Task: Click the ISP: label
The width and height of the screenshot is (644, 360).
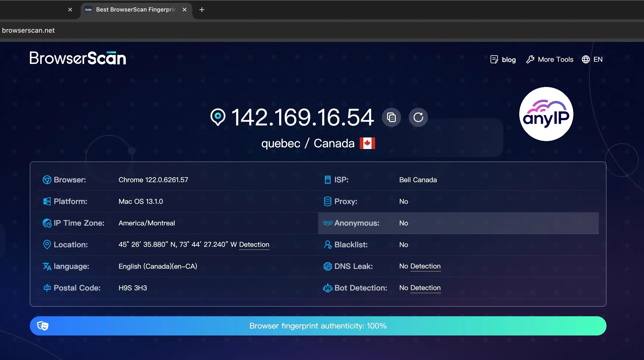Action: [341, 180]
